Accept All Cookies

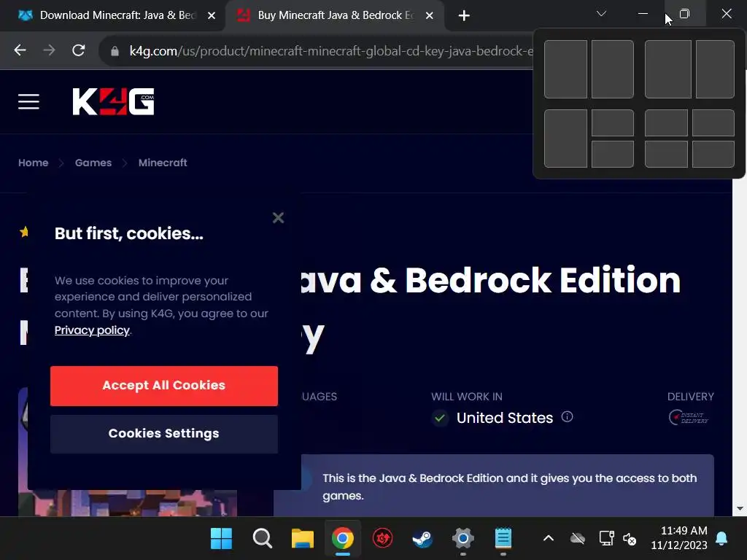164,386
